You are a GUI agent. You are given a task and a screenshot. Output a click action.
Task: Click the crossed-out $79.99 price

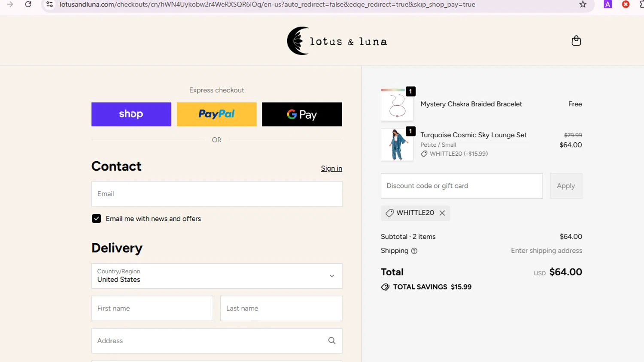(573, 135)
